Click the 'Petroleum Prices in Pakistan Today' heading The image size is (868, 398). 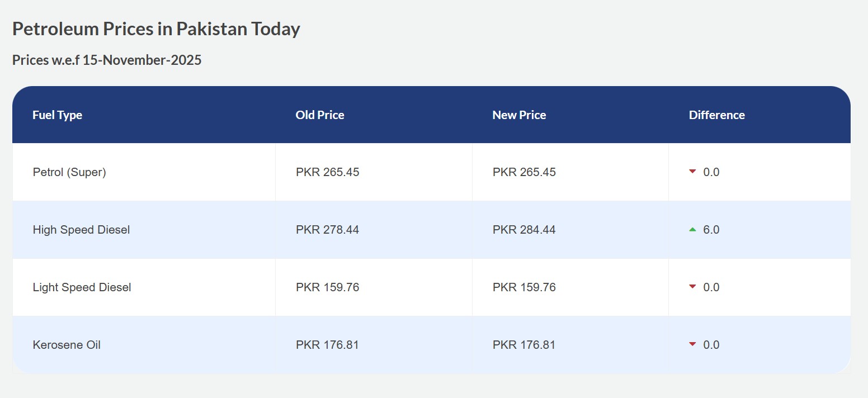click(x=156, y=29)
